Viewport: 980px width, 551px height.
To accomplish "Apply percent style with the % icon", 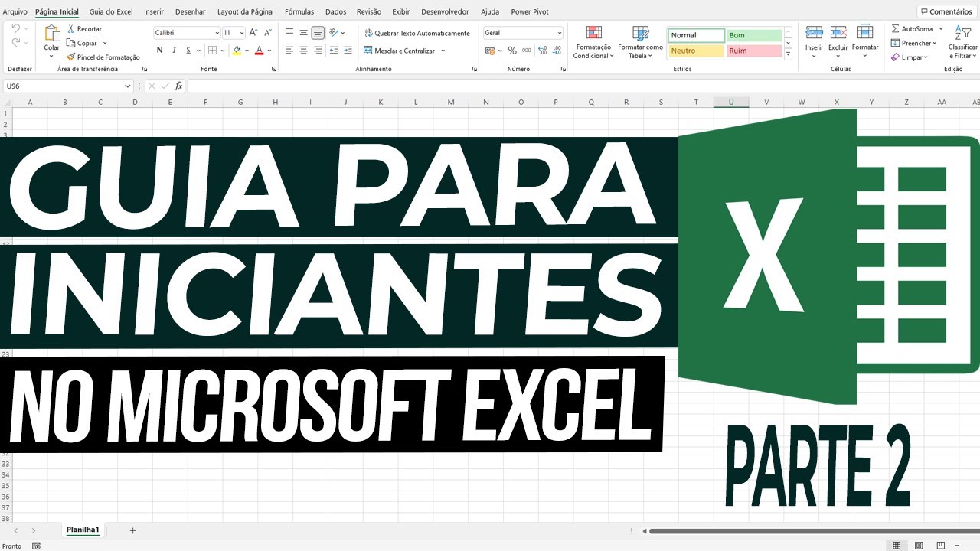I will (x=512, y=51).
